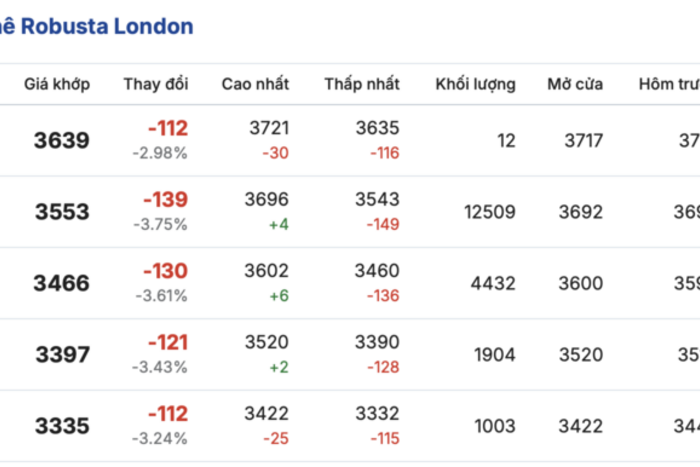Click the opening price 3692
This screenshot has height=467, width=700.
coord(581,212)
